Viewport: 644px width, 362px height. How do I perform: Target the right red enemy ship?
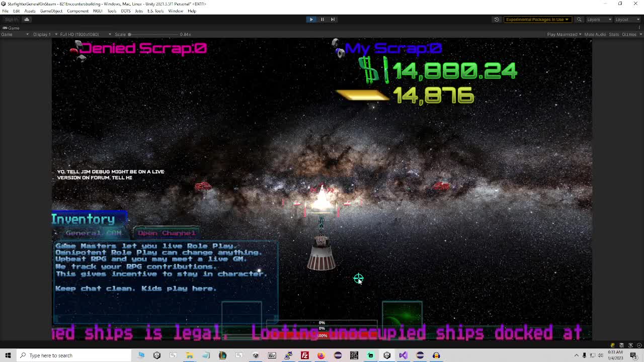441,186
